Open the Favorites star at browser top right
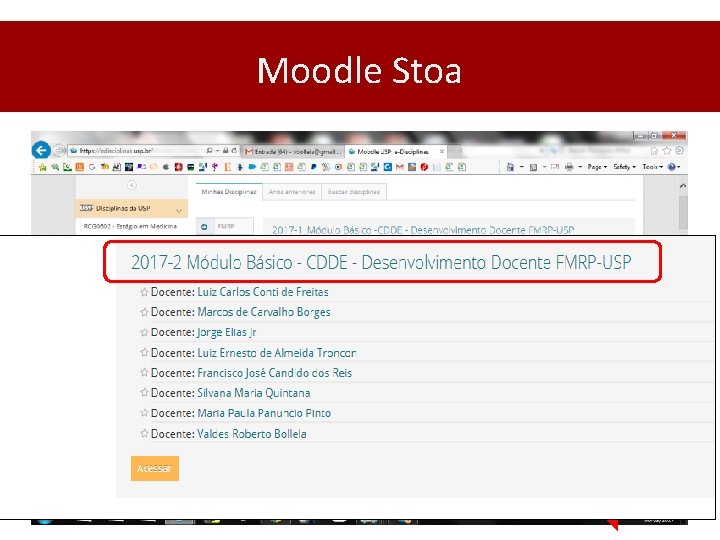The height and width of the screenshot is (540, 720). pos(667,151)
